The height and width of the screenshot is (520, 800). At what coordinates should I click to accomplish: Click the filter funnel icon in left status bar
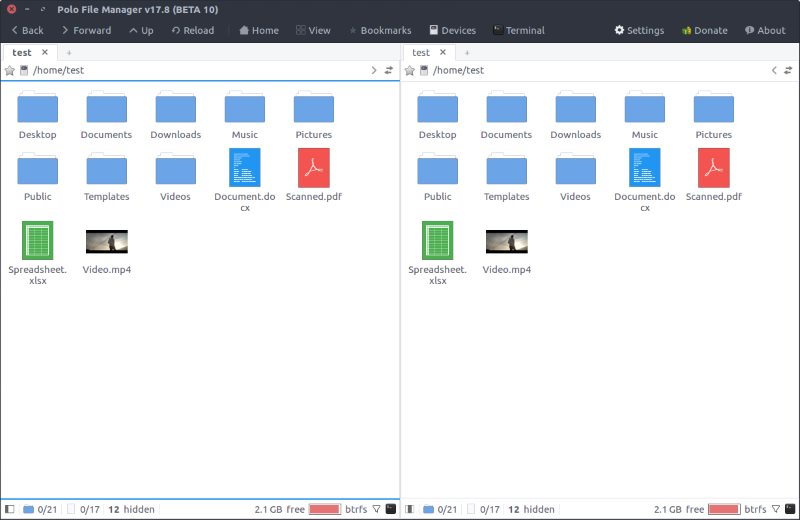[x=377, y=509]
